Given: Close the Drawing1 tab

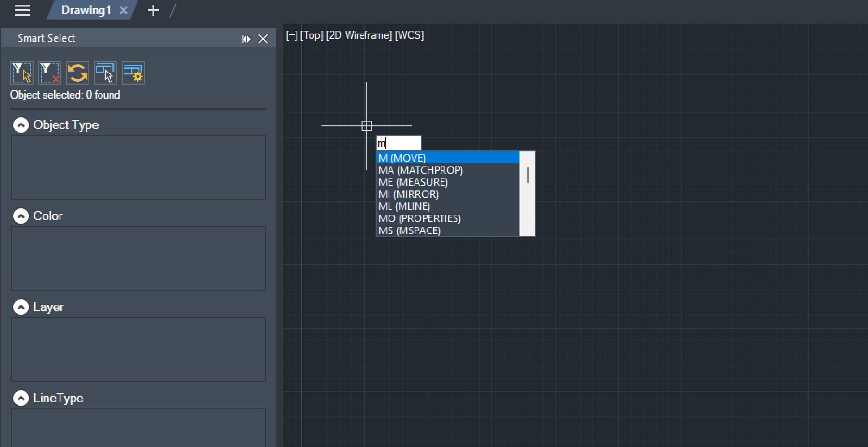Looking at the screenshot, I should [123, 11].
